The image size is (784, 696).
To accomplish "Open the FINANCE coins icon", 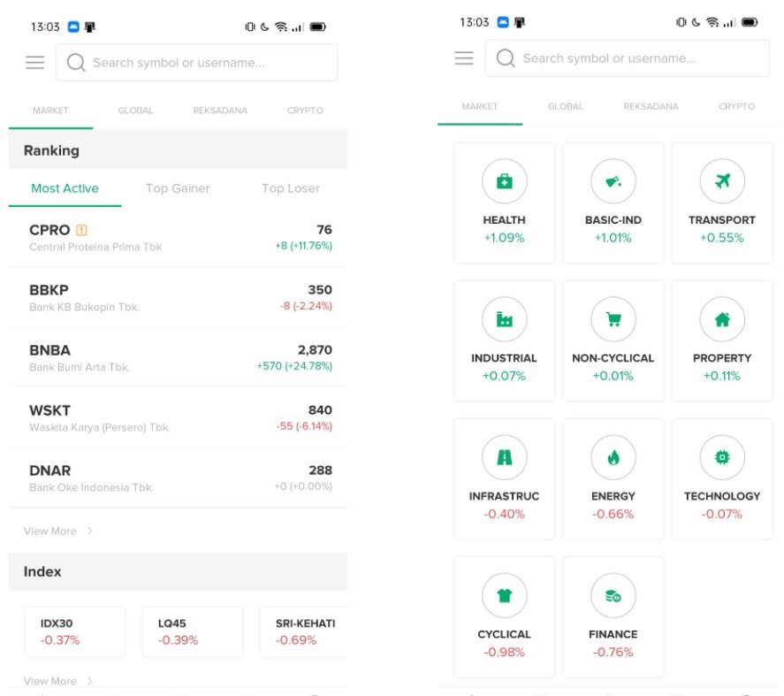I will pos(613,595).
